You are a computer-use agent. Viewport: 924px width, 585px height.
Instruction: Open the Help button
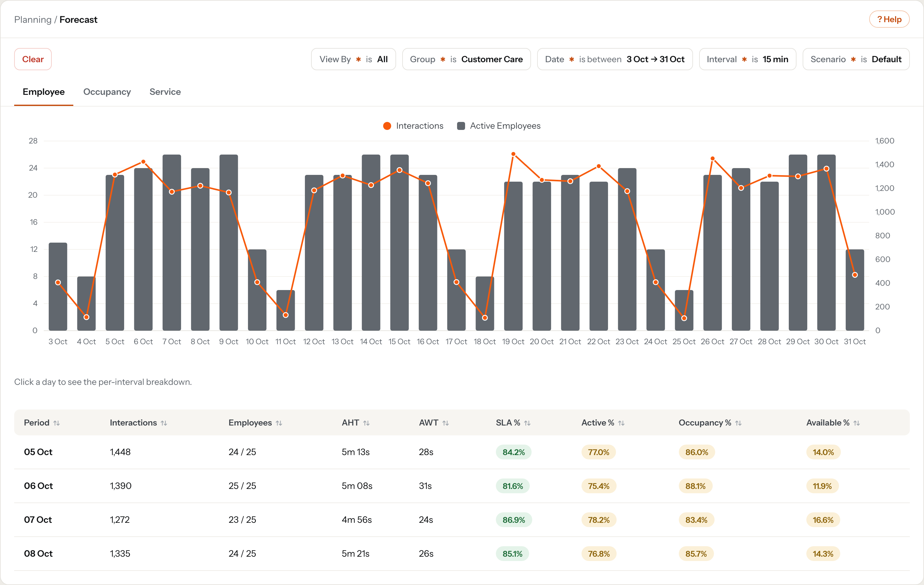(x=889, y=19)
